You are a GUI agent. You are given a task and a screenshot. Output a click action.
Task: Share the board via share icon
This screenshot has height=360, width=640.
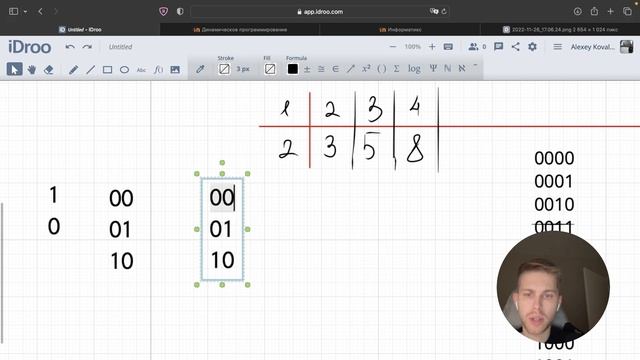click(516, 47)
